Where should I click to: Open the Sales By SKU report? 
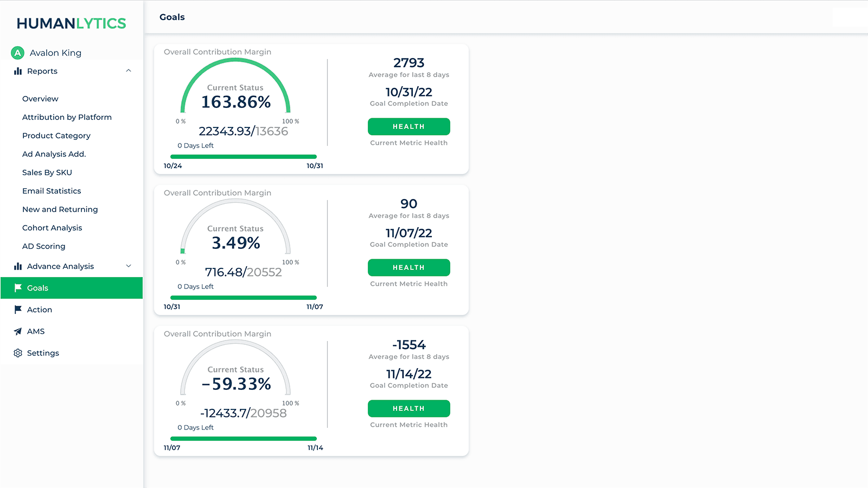(47, 172)
